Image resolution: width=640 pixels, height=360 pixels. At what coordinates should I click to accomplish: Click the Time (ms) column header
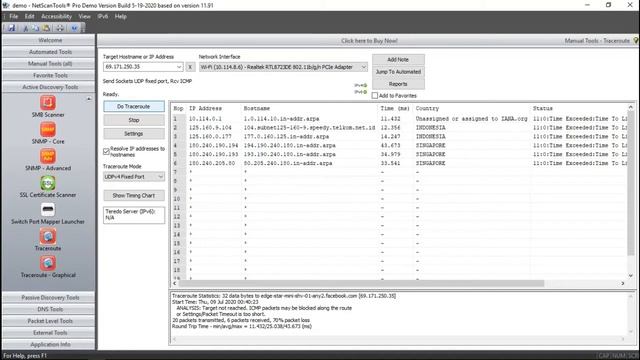coord(395,109)
